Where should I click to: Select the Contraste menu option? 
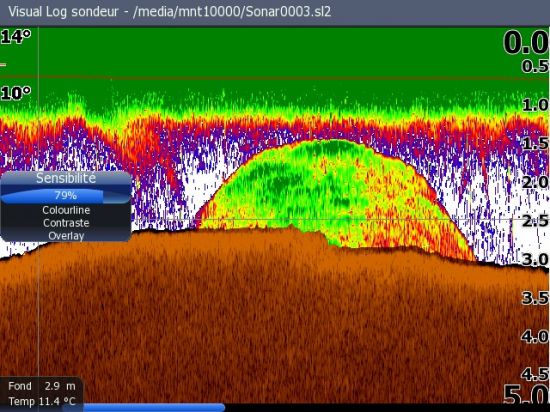66,223
